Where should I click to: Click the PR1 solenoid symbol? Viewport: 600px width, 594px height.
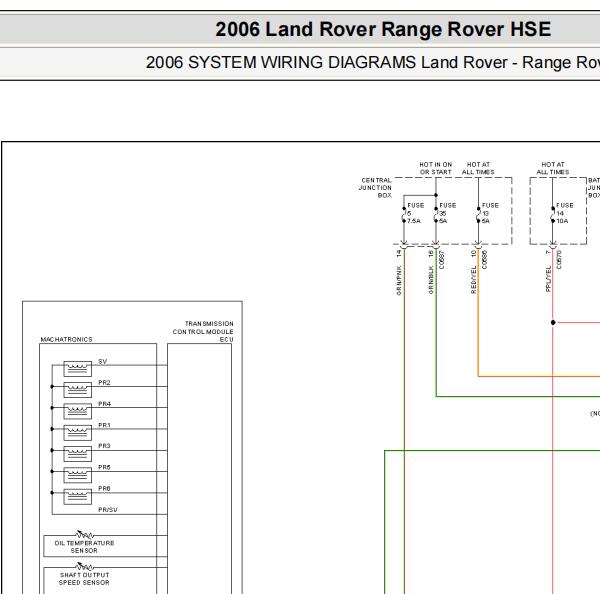(x=77, y=432)
